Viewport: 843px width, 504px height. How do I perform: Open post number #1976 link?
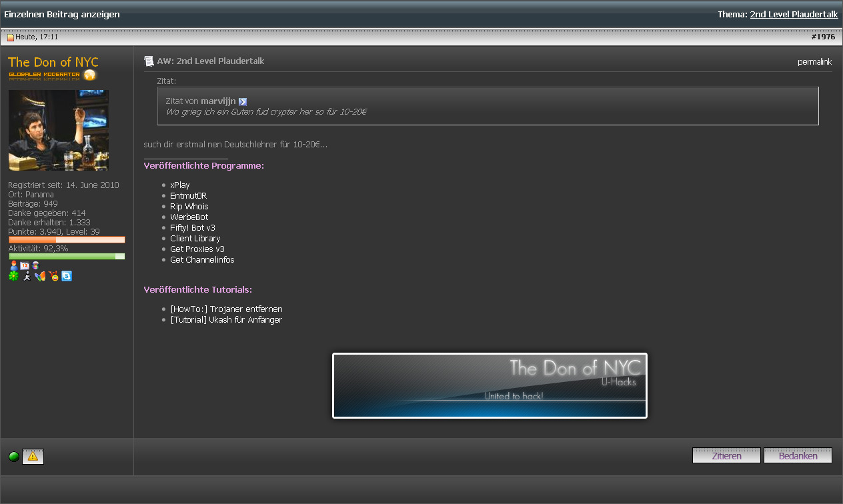click(823, 37)
